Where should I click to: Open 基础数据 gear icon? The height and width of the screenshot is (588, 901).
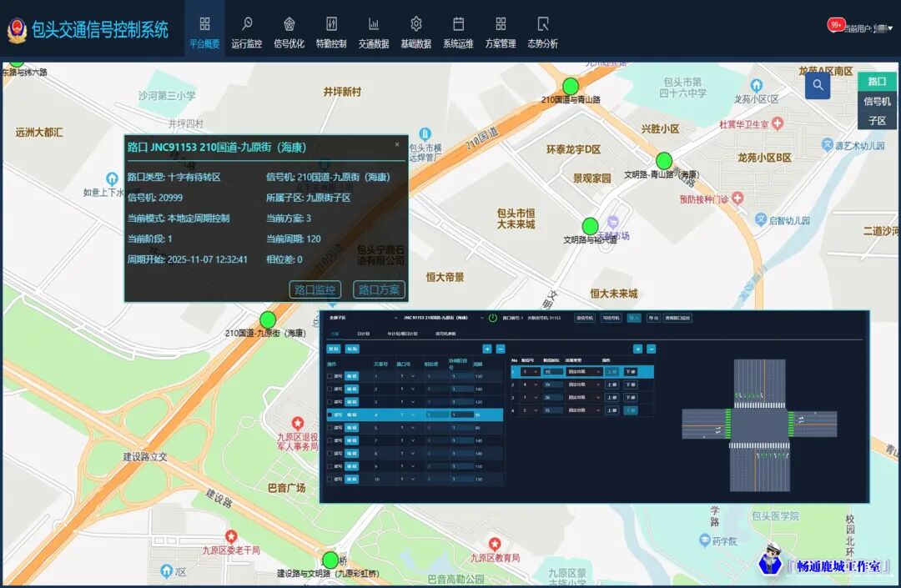[415, 25]
